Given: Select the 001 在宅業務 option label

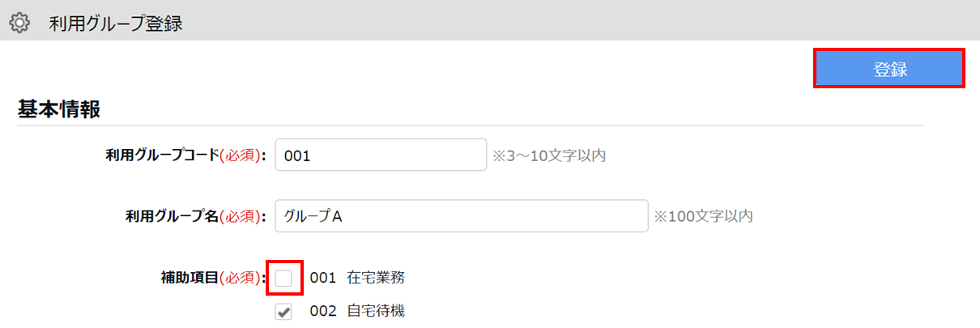Looking at the screenshot, I should (x=357, y=279).
